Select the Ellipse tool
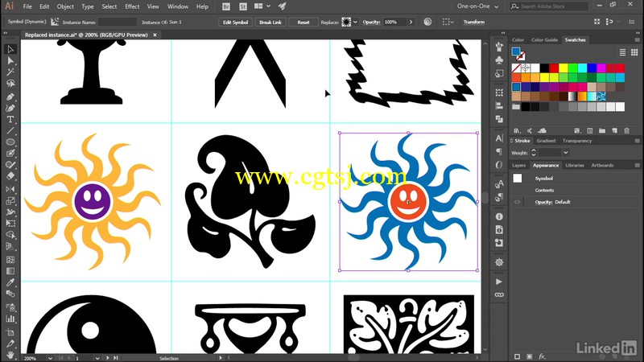 [x=10, y=142]
